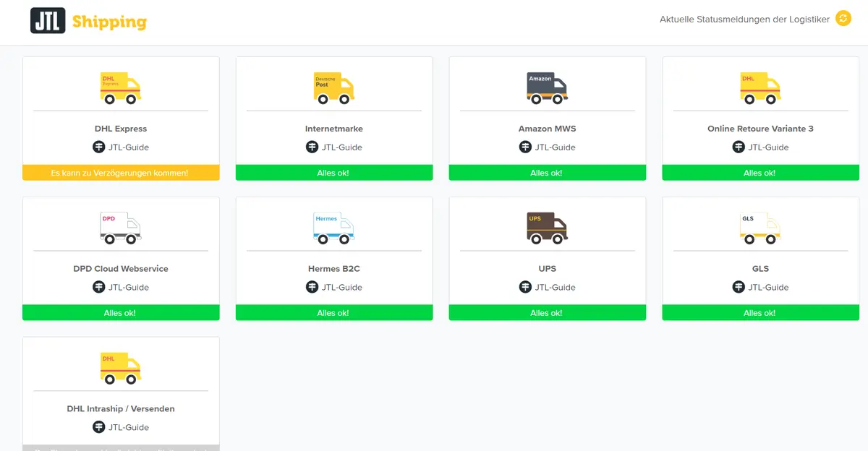Open JTL-Guide link for DHL Intraship
Image resolution: width=868 pixels, height=451 pixels.
pyautogui.click(x=129, y=428)
